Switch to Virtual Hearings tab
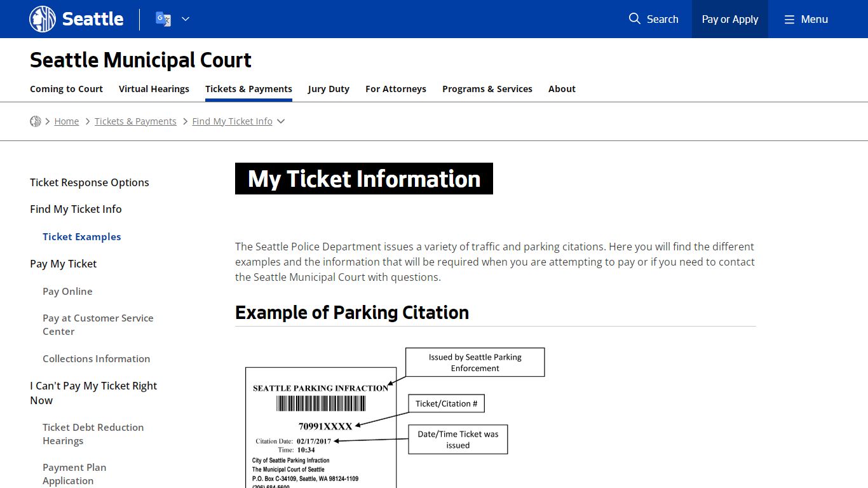The image size is (868, 488). (154, 89)
